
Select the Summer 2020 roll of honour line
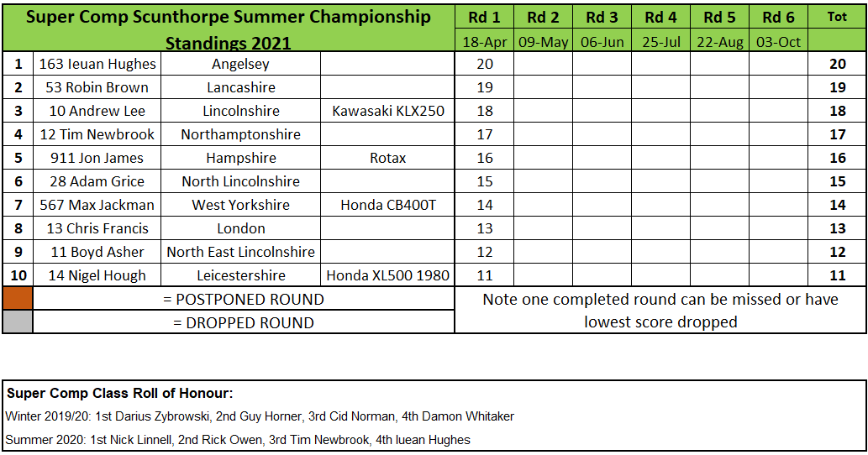pyautogui.click(x=238, y=439)
